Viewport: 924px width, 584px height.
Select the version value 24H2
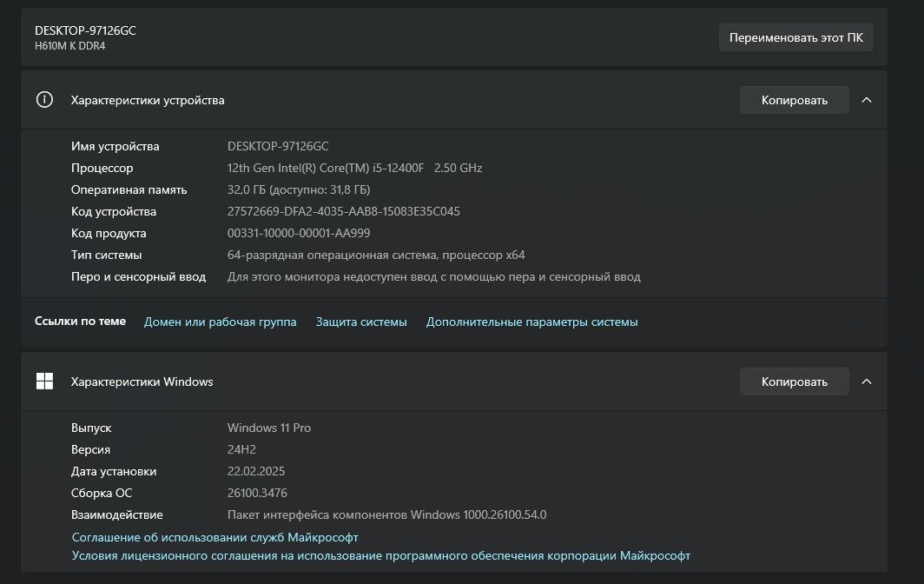click(x=241, y=449)
